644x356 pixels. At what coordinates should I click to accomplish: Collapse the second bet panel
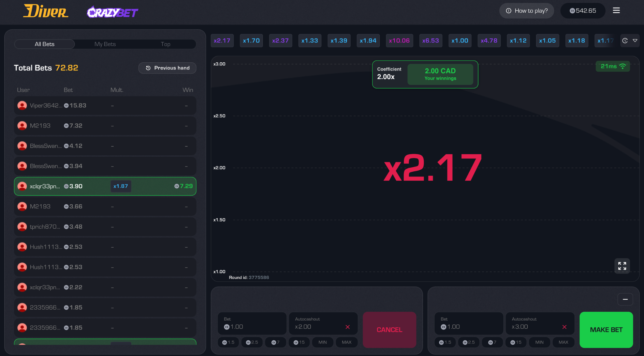[625, 299]
